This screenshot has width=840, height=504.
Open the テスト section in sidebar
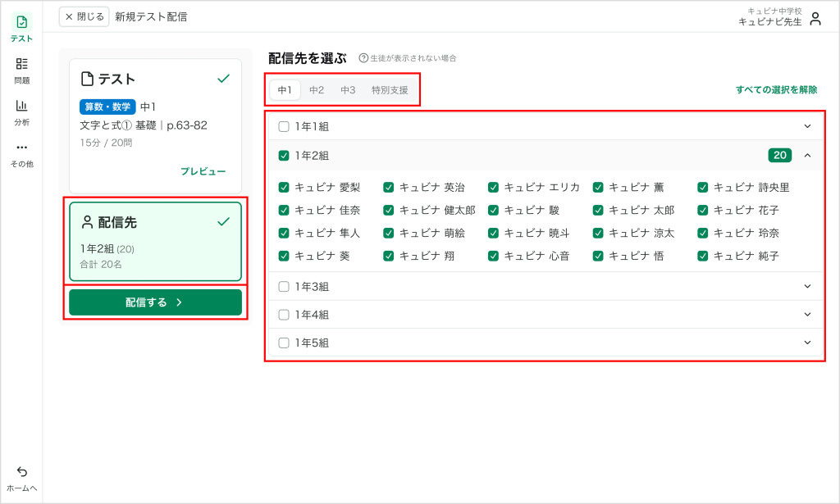click(x=21, y=28)
